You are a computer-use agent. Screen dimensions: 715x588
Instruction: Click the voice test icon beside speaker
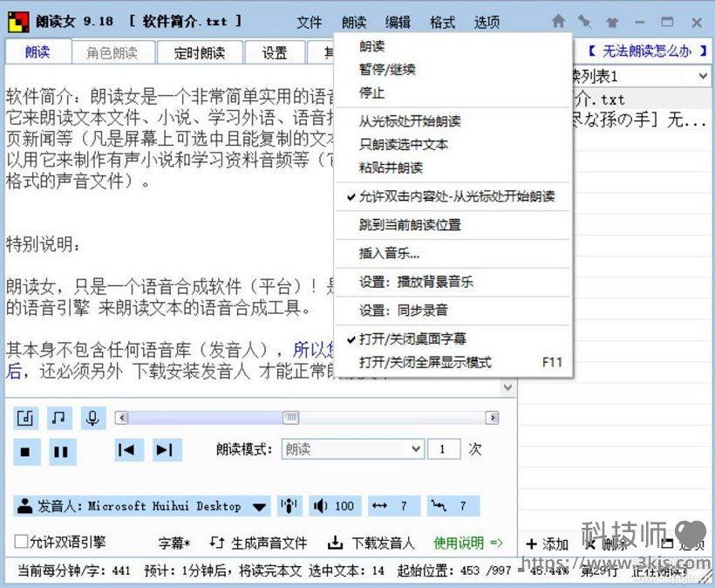tap(289, 506)
